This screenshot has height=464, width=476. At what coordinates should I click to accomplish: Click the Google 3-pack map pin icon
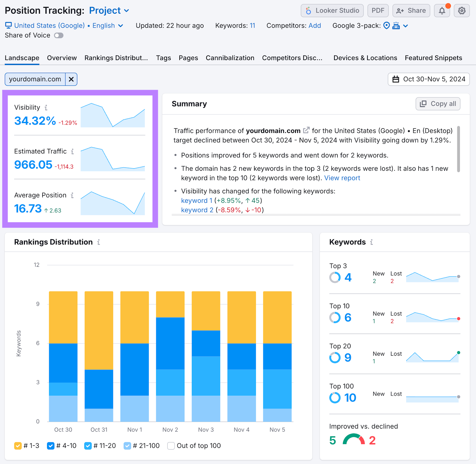(x=386, y=26)
